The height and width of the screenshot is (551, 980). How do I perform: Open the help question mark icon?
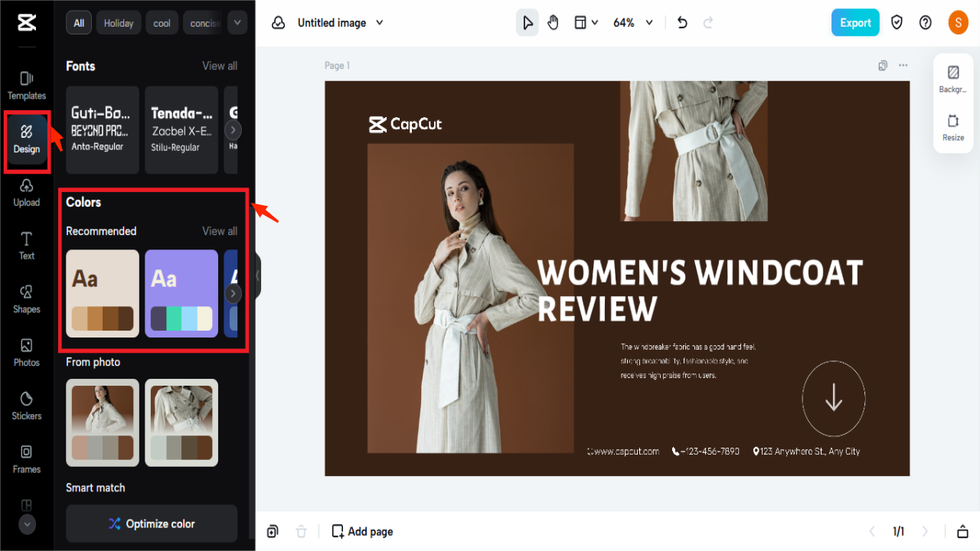pos(926,23)
